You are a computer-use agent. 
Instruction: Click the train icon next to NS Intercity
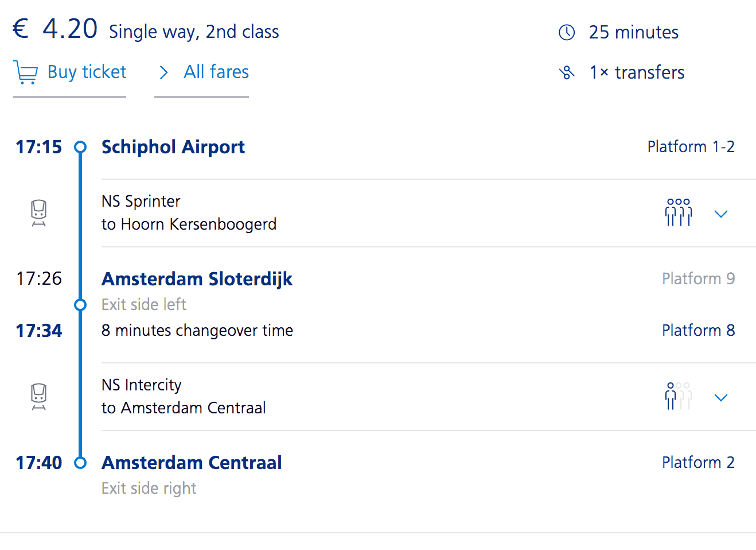coord(38,397)
